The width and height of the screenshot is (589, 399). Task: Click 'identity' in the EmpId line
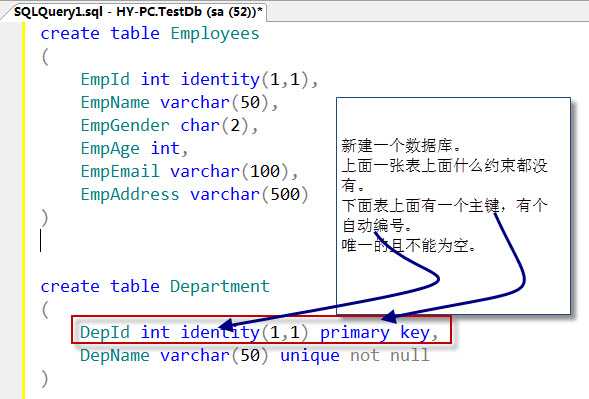220,80
